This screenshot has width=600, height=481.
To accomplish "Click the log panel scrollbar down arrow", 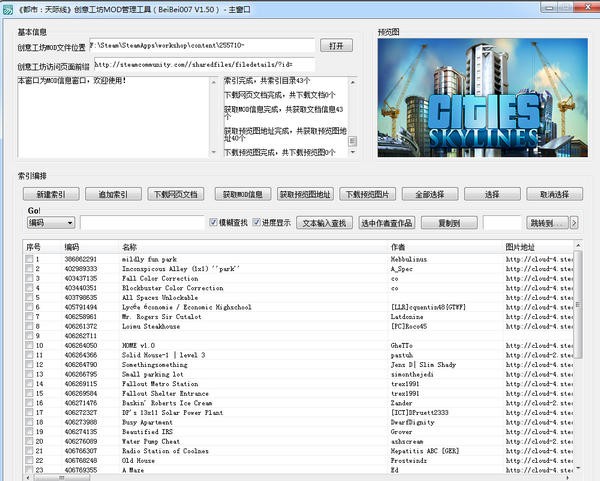I will coord(352,152).
